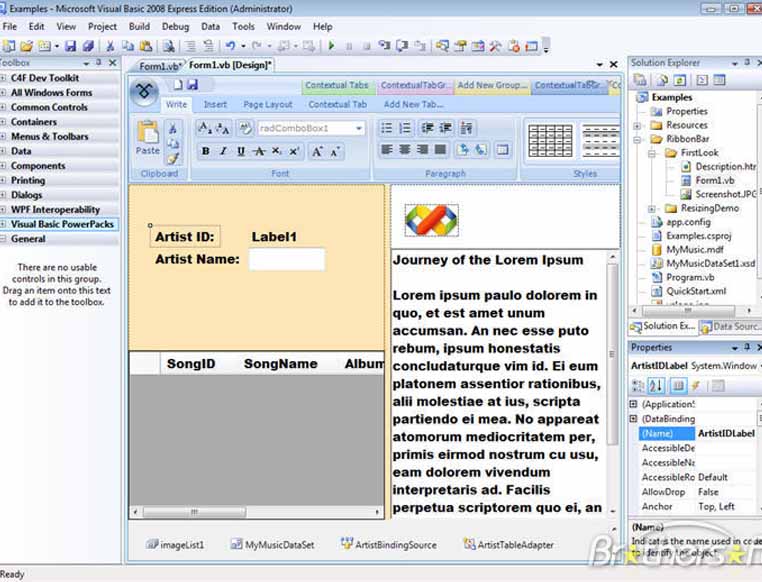
Task: Click the Label1 control on form
Action: pyautogui.click(x=274, y=237)
